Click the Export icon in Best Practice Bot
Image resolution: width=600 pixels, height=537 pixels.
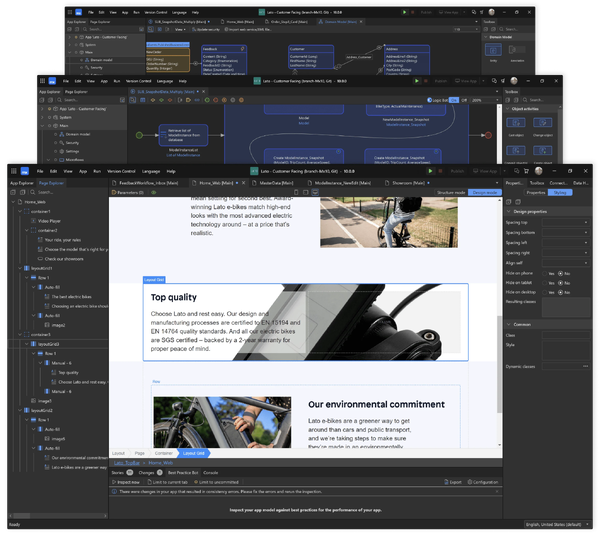(x=446, y=482)
